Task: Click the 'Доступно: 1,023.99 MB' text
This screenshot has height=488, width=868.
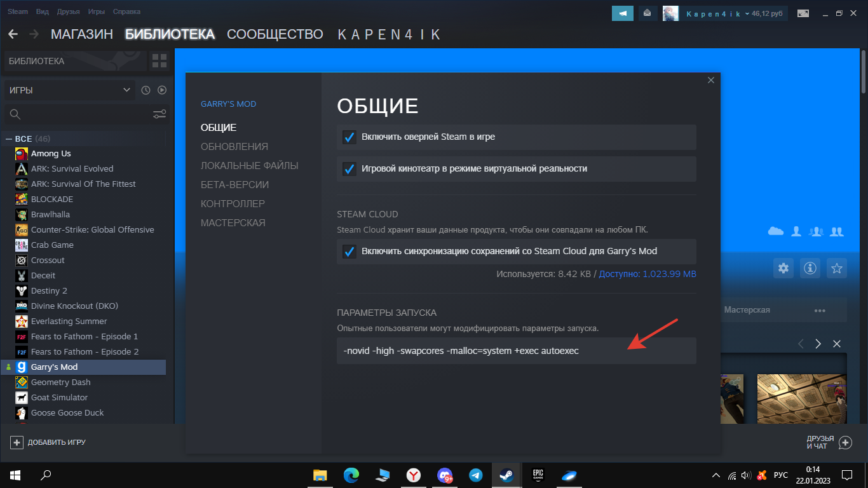Action: click(x=648, y=274)
